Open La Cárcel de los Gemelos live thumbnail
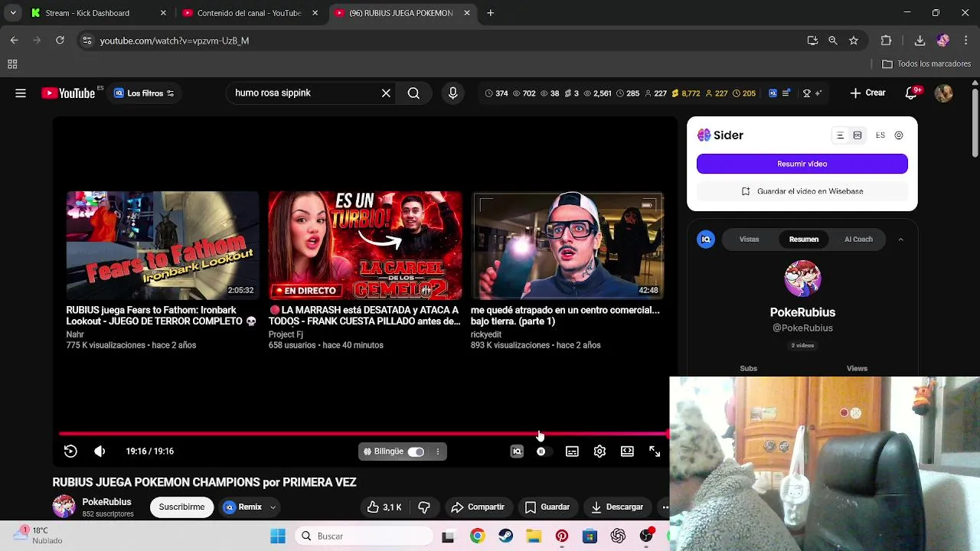980x551 pixels. [x=365, y=246]
